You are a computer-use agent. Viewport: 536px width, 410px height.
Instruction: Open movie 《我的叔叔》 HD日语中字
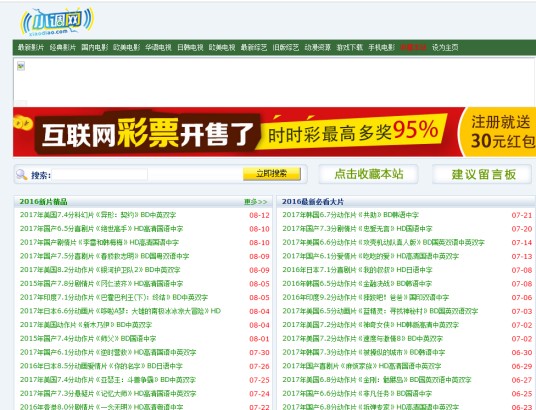(x=357, y=270)
